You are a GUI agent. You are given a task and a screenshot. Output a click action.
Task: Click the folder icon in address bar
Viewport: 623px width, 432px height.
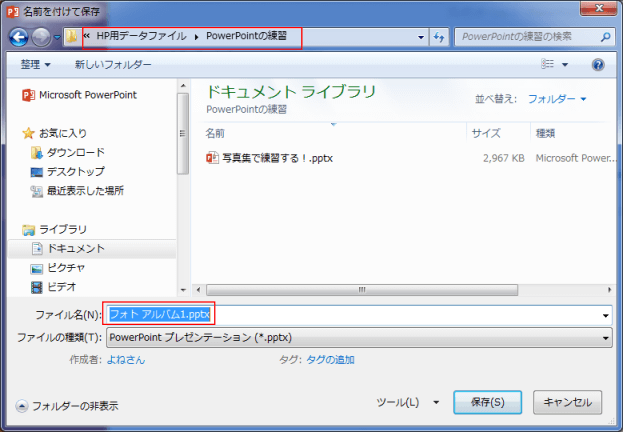click(71, 37)
